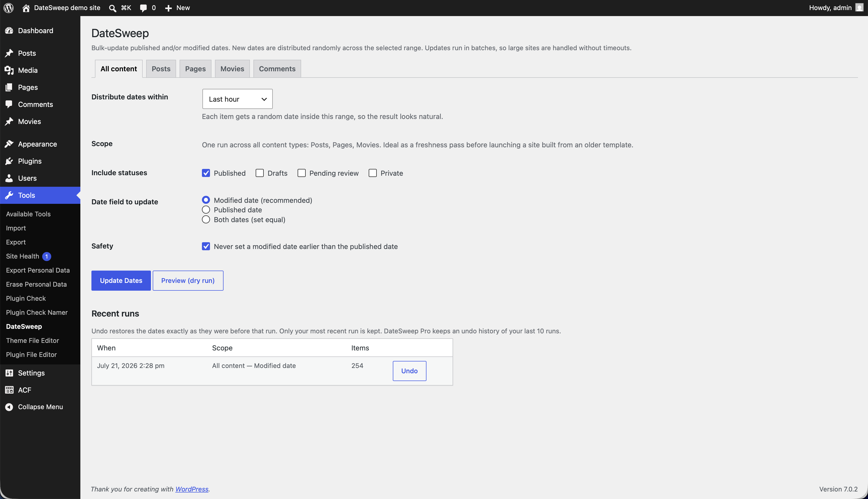Image resolution: width=868 pixels, height=499 pixels.
Task: Open Export Personal Data submenu item
Action: pyautogui.click(x=38, y=270)
